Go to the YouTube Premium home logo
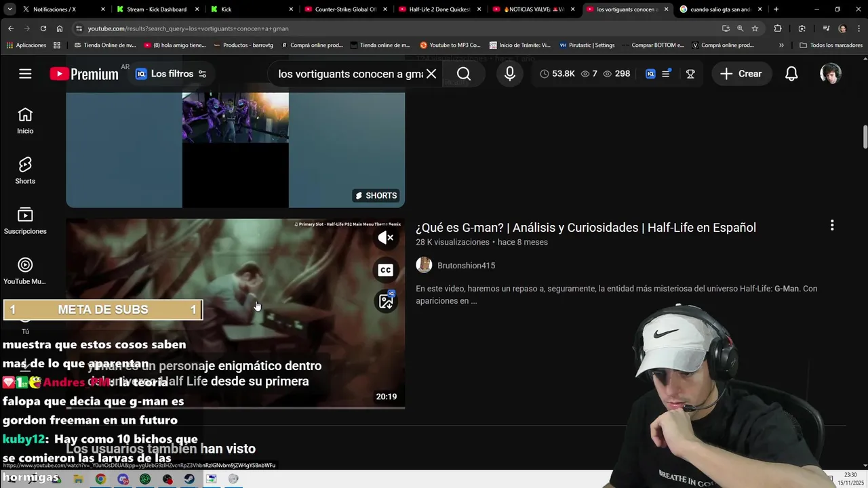Image resolution: width=868 pixels, height=488 pixels. pos(84,74)
